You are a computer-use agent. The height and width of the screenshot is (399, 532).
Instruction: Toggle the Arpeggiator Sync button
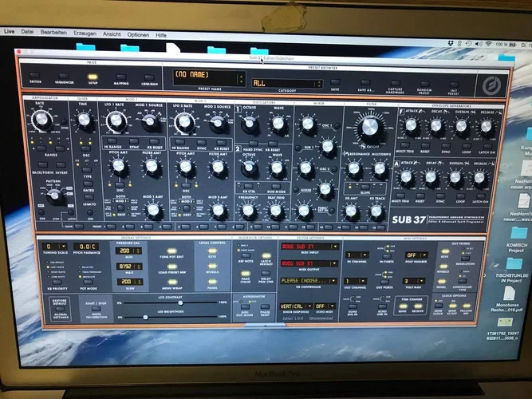pyautogui.click(x=64, y=122)
